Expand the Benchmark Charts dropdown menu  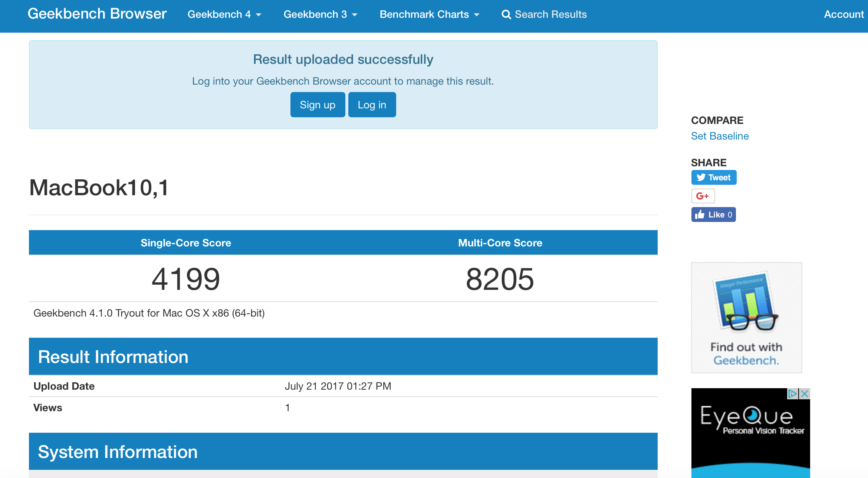430,14
